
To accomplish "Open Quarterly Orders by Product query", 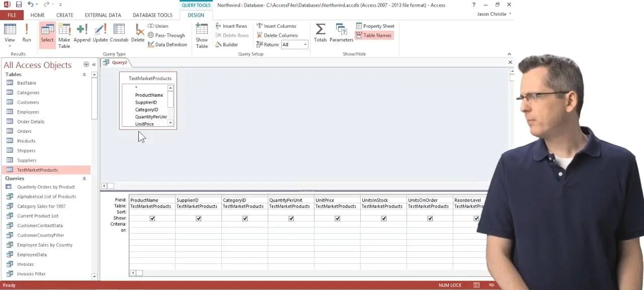I will point(46,187).
